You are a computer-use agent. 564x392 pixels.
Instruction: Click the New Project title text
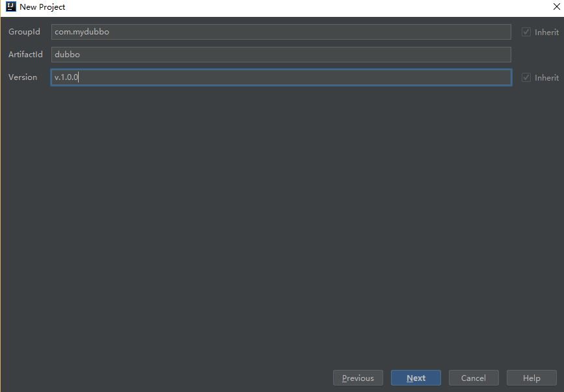click(42, 7)
